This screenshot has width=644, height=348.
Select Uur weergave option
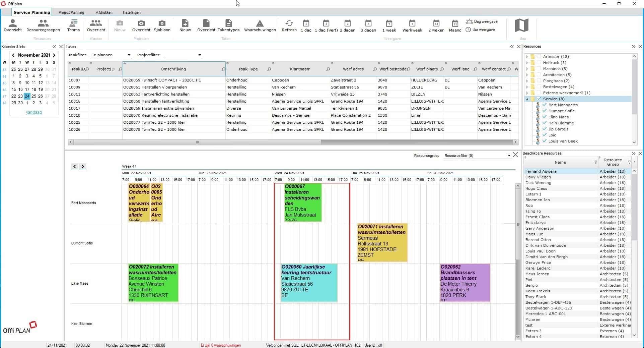tap(480, 30)
